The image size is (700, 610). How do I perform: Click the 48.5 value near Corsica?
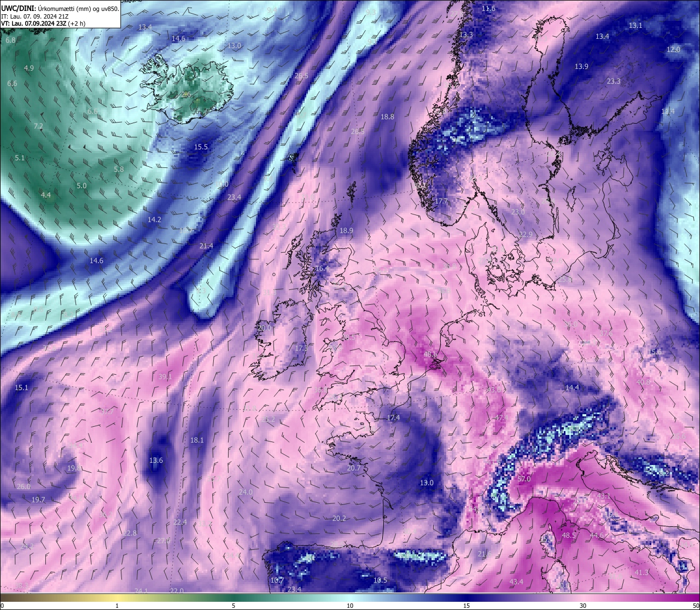click(569, 535)
